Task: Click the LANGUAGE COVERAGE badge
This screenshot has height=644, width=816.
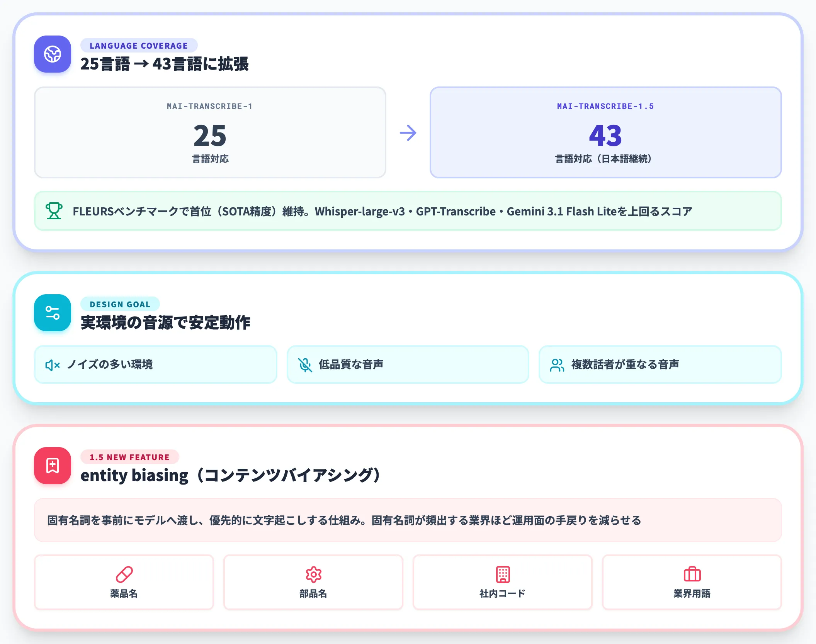Action: [139, 46]
